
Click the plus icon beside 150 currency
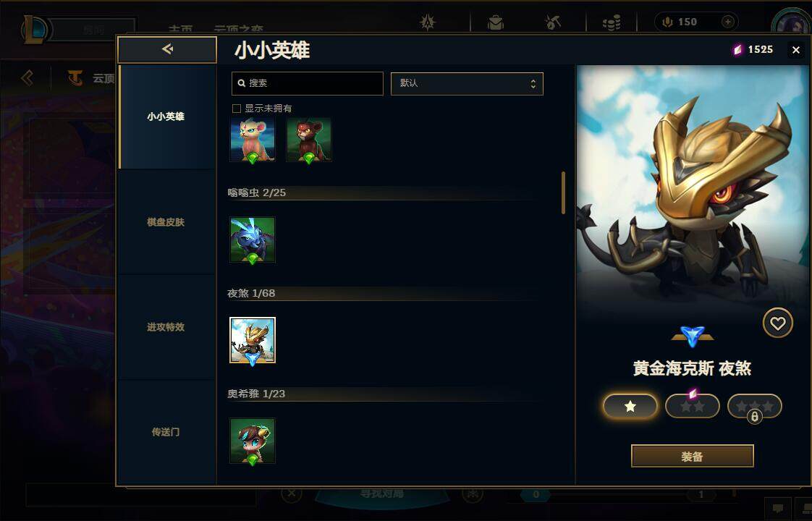coord(727,22)
